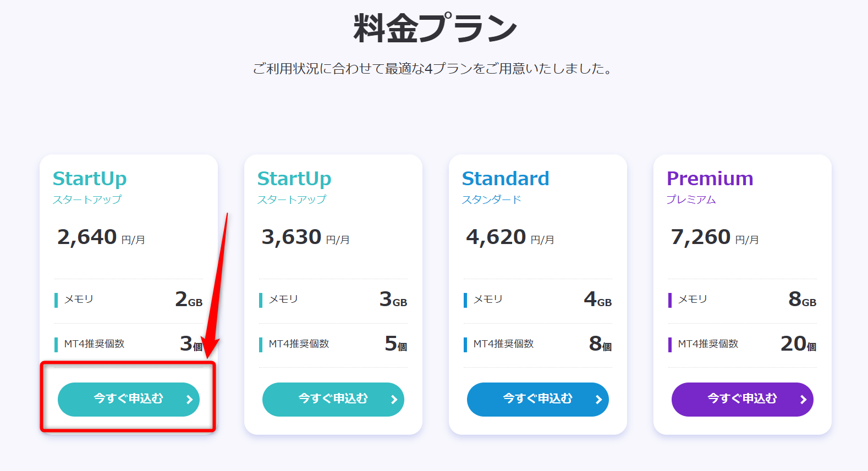This screenshot has height=471, width=868.
Task: Click the Standard plan heading
Action: 505,179
